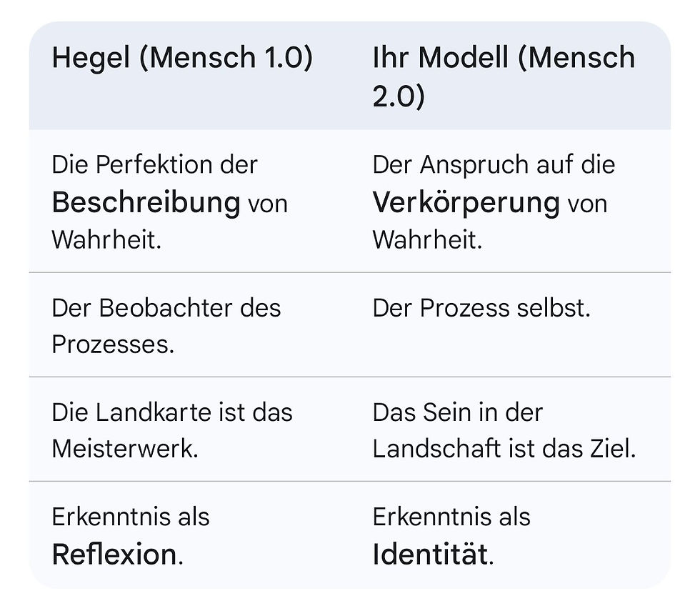Click the bold word "Identität"
The height and width of the screenshot is (611, 700).
(x=431, y=554)
